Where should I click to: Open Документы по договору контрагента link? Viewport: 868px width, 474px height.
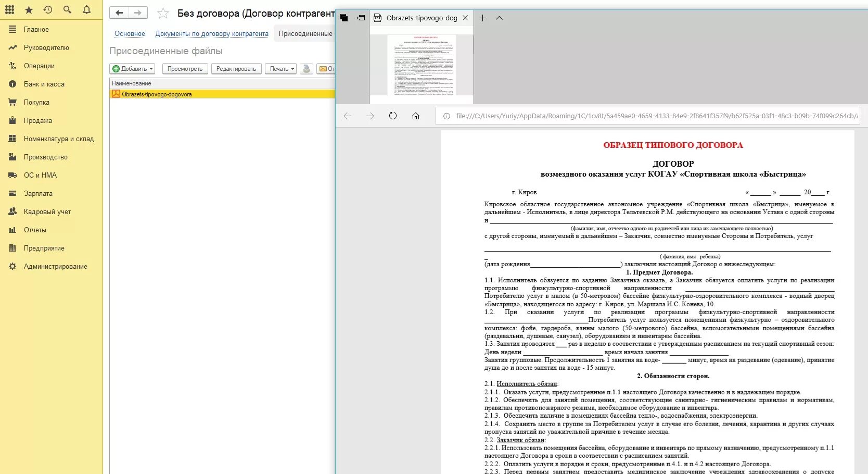(x=212, y=34)
